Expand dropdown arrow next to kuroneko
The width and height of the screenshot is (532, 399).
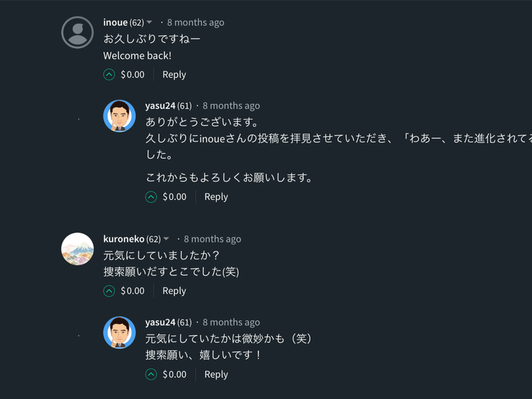tap(166, 239)
